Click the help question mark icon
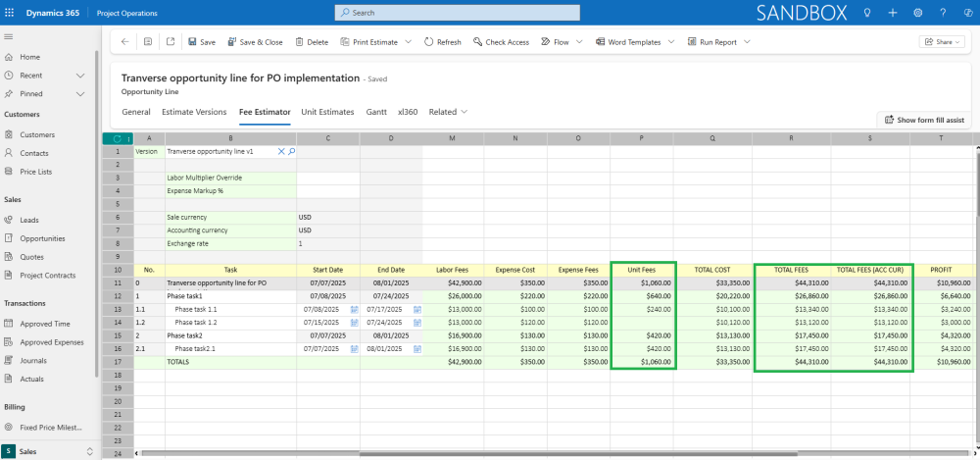Screen dimensions: 980x460 [943, 13]
